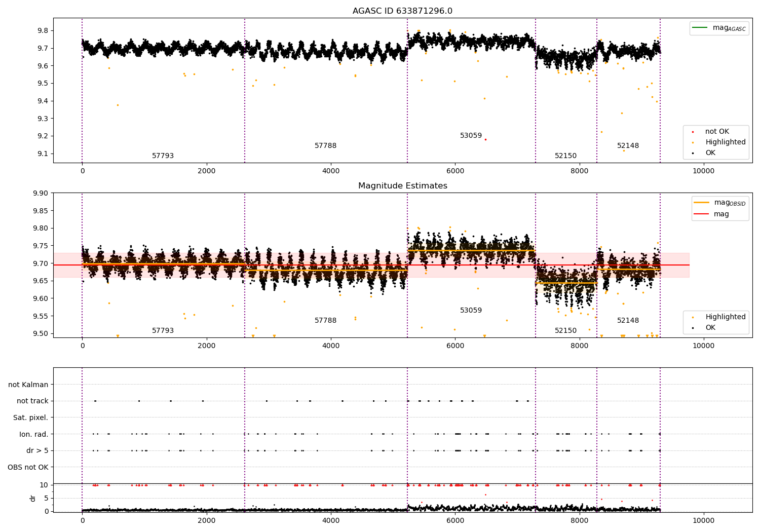Click obsid label 57788 in Magnitude Estimates plot
This screenshot has height=532, width=760.
pos(325,321)
